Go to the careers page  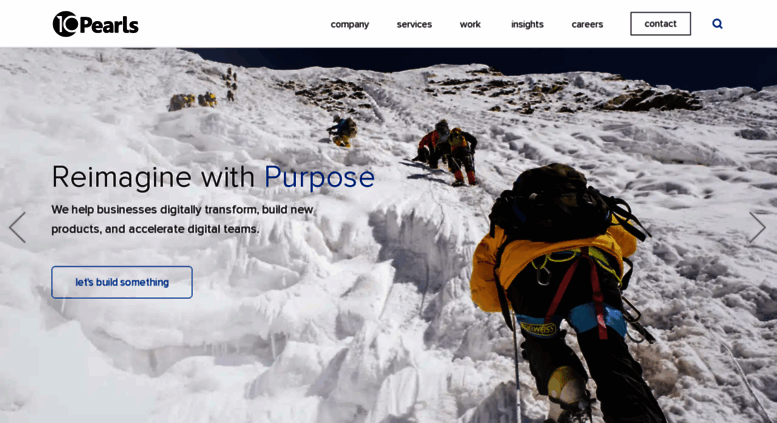pyautogui.click(x=587, y=24)
